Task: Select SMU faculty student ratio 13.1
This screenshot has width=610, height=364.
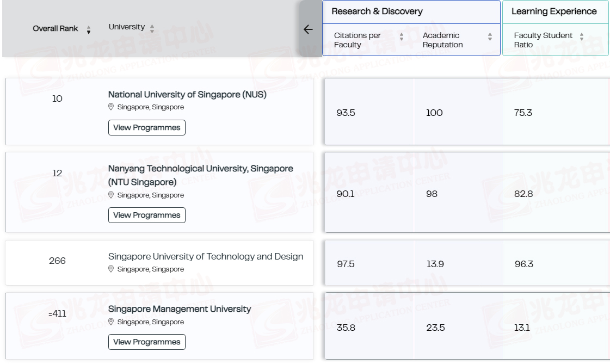Action: [522, 328]
